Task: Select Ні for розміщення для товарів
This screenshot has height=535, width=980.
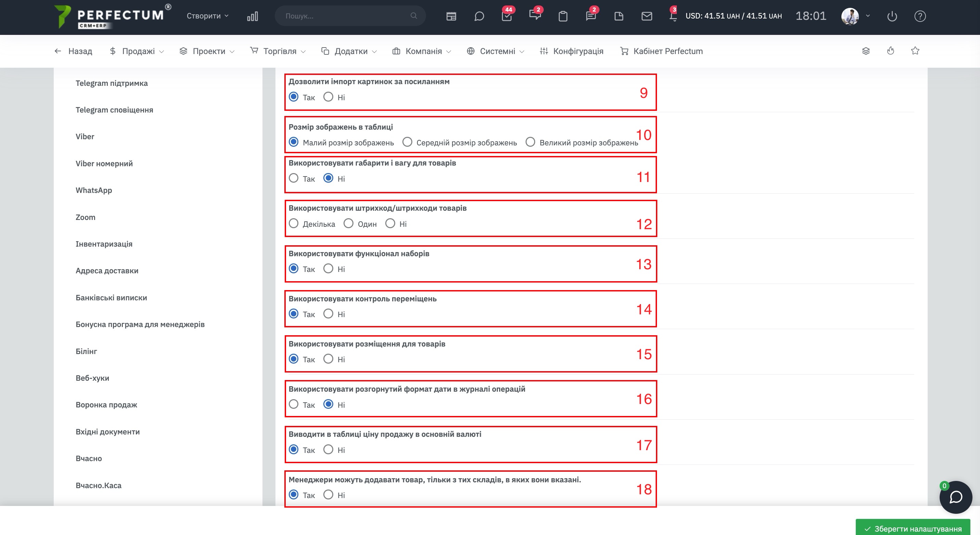Action: tap(328, 359)
